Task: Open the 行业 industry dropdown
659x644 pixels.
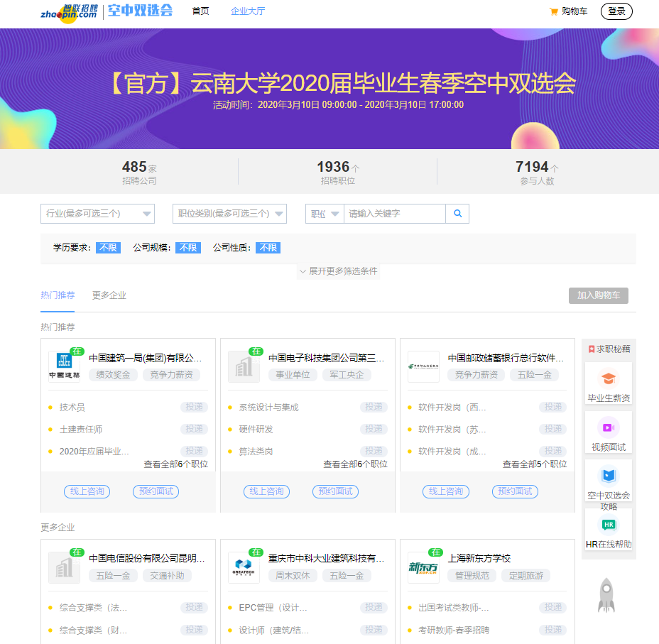Action: tap(97, 214)
